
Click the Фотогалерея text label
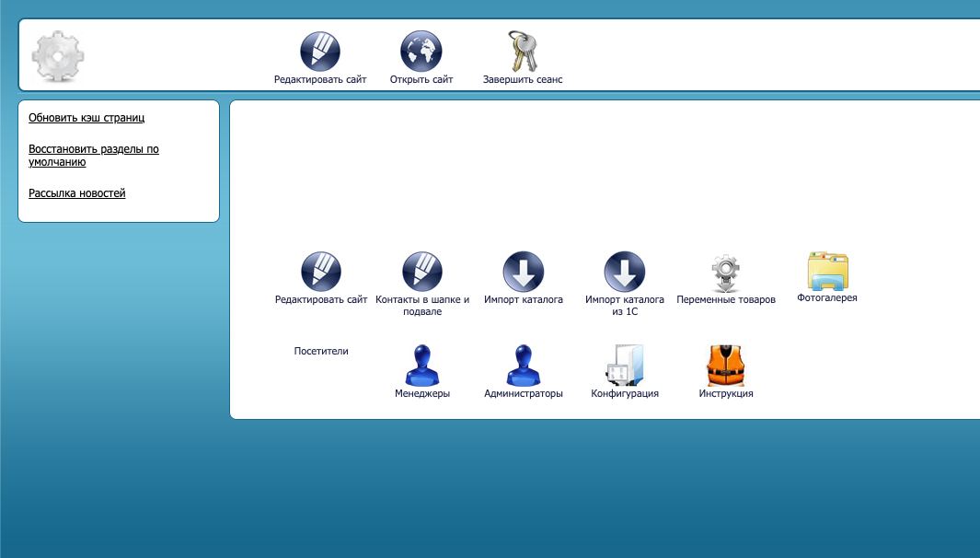point(827,297)
